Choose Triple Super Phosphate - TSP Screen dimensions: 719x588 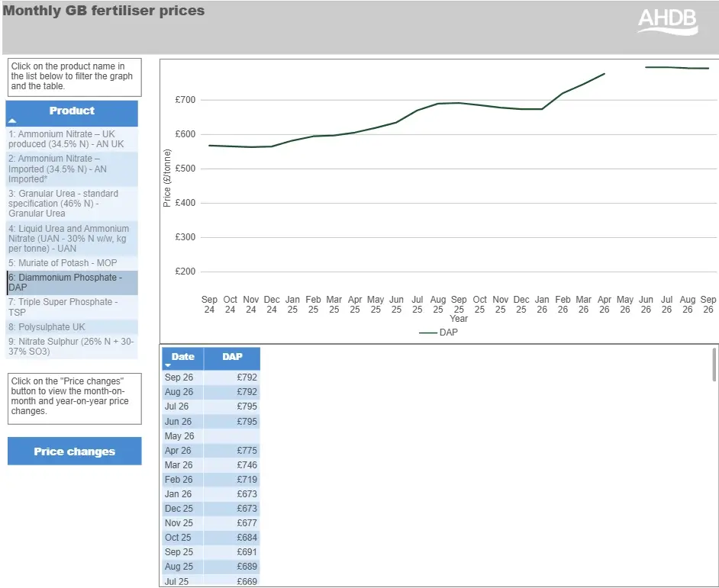72,307
